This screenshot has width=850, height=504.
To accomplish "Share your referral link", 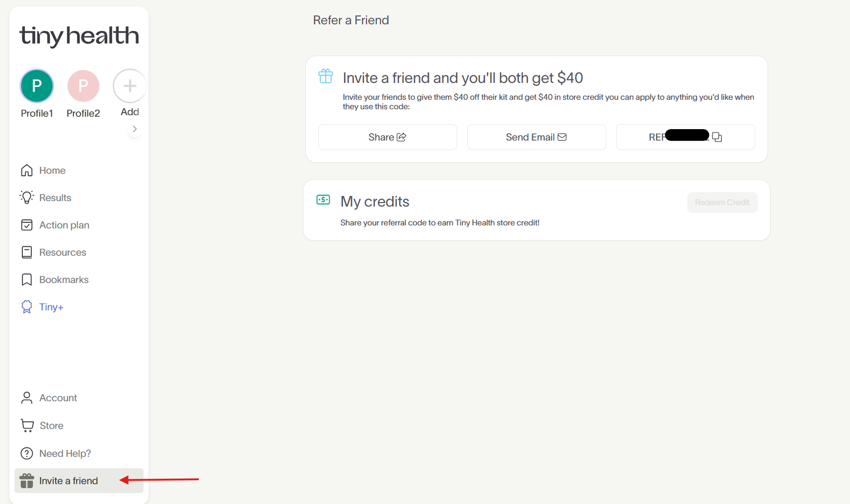I will click(387, 137).
